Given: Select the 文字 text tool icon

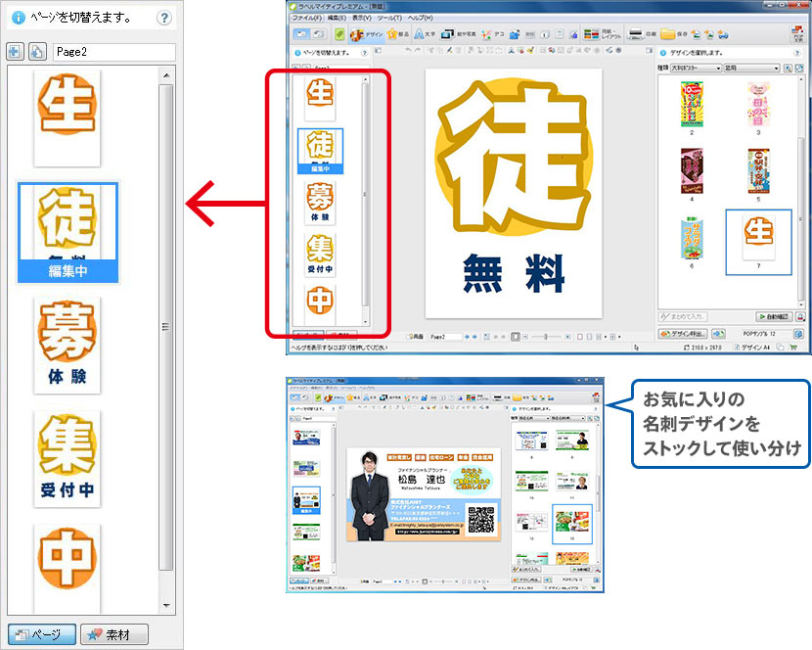Looking at the screenshot, I should click(x=425, y=34).
